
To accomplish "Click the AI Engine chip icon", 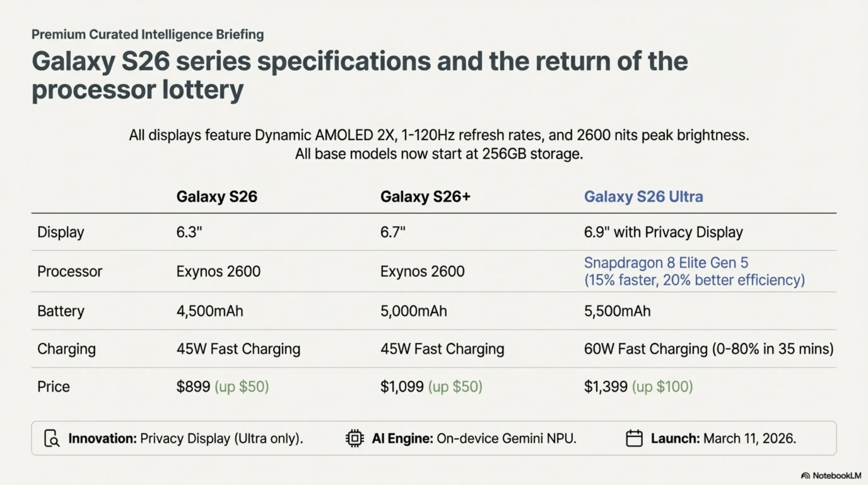I will 355,438.
